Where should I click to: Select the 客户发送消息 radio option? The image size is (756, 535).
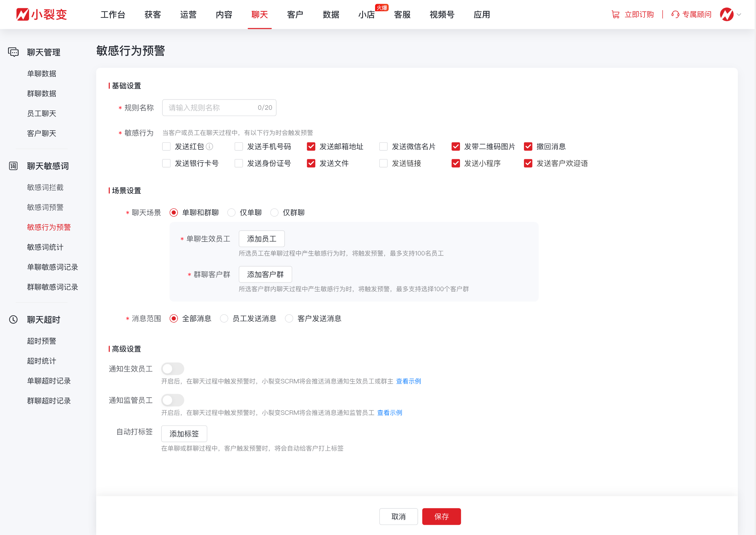[x=289, y=318]
